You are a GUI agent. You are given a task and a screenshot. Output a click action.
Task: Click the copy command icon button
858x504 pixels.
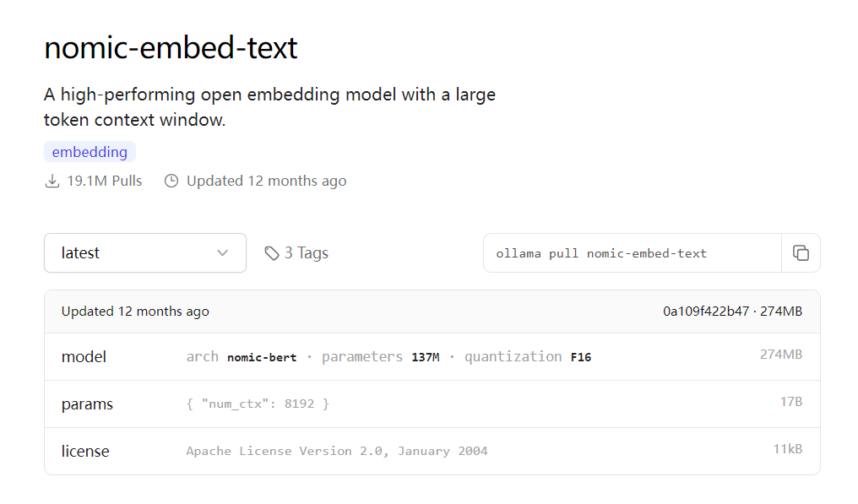tap(801, 253)
